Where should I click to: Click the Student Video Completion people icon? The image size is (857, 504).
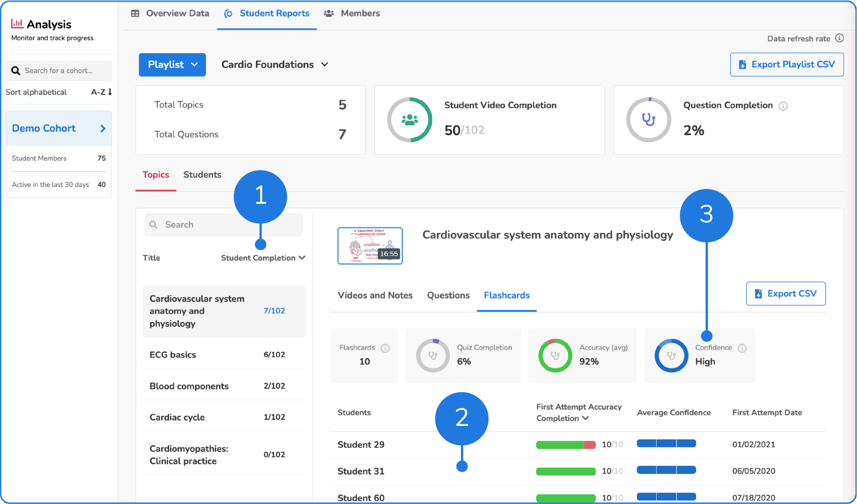point(410,120)
